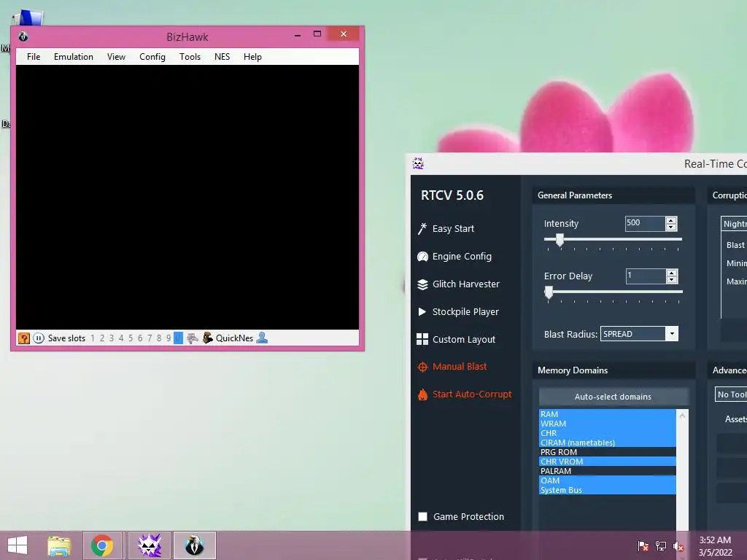Viewport: 747px width, 560px height.
Task: Open Stockpile Player in RTCV
Action: click(x=465, y=311)
